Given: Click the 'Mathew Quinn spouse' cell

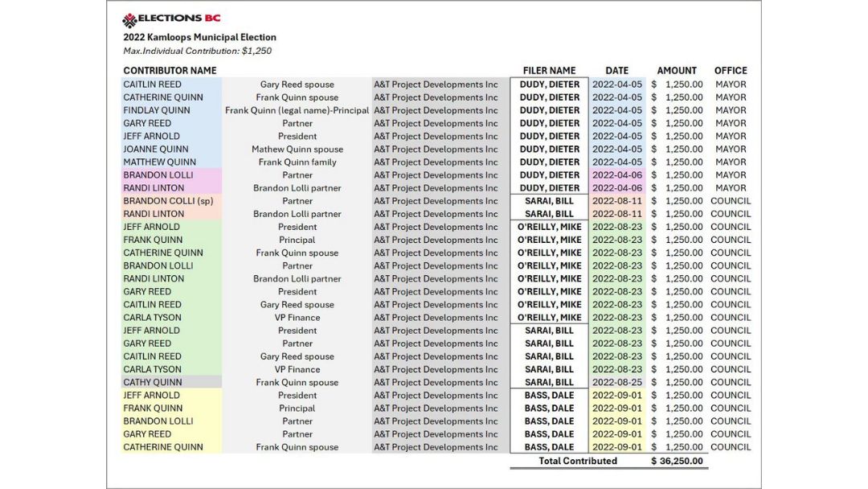Looking at the screenshot, I should pyautogui.click(x=297, y=149).
